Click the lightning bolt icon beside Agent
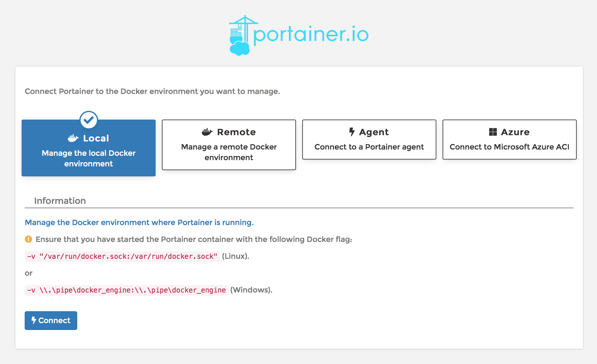The height and width of the screenshot is (364, 597). point(352,132)
